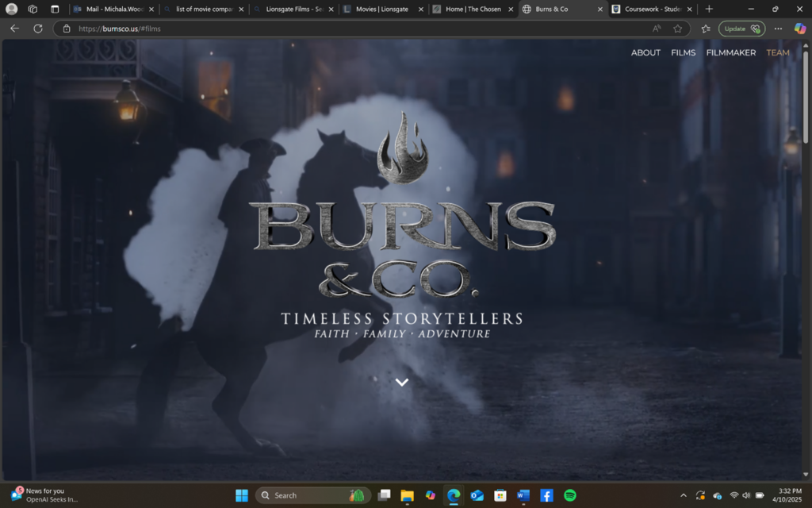Viewport: 812px width, 508px height.
Task: Refresh the Burns & Co page
Action: point(37,29)
